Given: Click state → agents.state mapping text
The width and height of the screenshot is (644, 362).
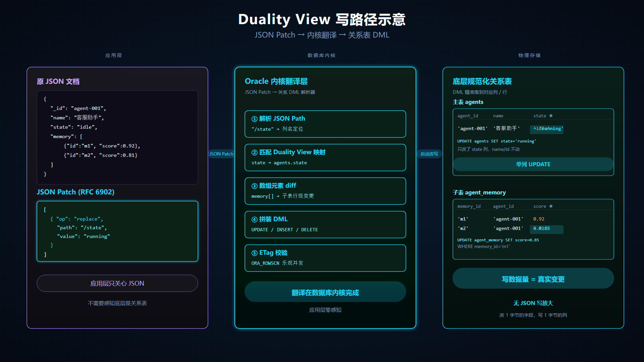Looking at the screenshot, I should click(279, 163).
